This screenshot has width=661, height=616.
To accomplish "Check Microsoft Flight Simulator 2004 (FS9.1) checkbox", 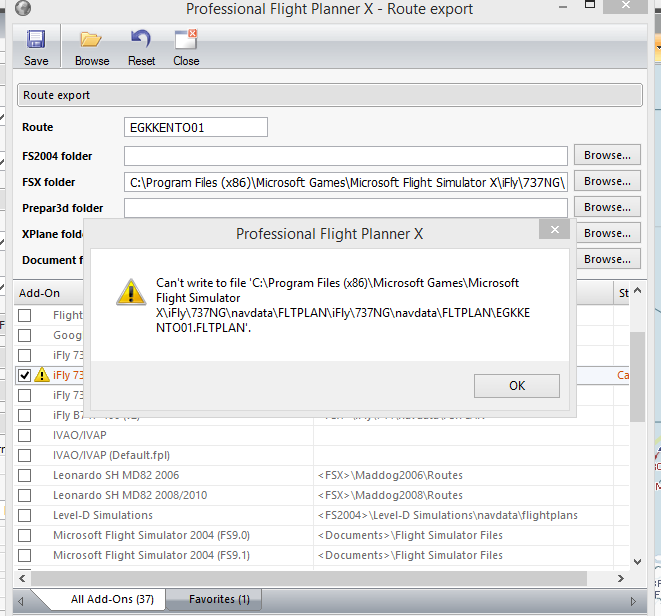I will point(24,555).
